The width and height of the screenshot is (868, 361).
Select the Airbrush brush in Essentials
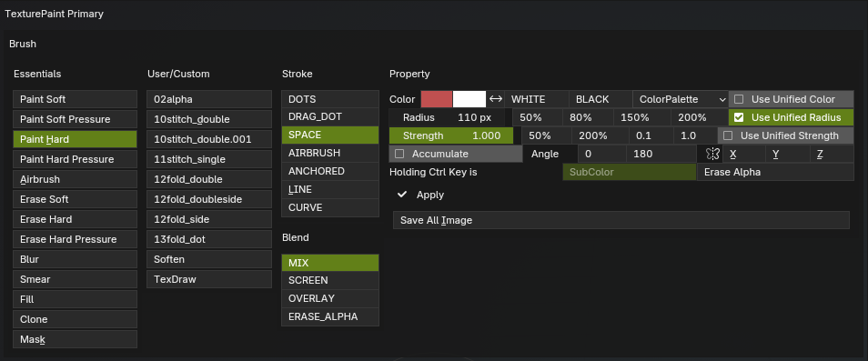click(76, 179)
